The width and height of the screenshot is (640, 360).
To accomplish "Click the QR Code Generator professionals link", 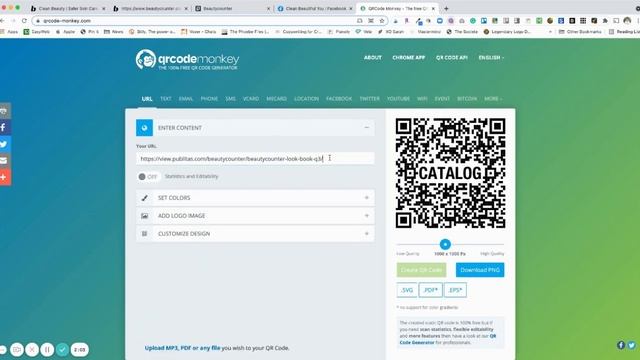I will (x=448, y=339).
